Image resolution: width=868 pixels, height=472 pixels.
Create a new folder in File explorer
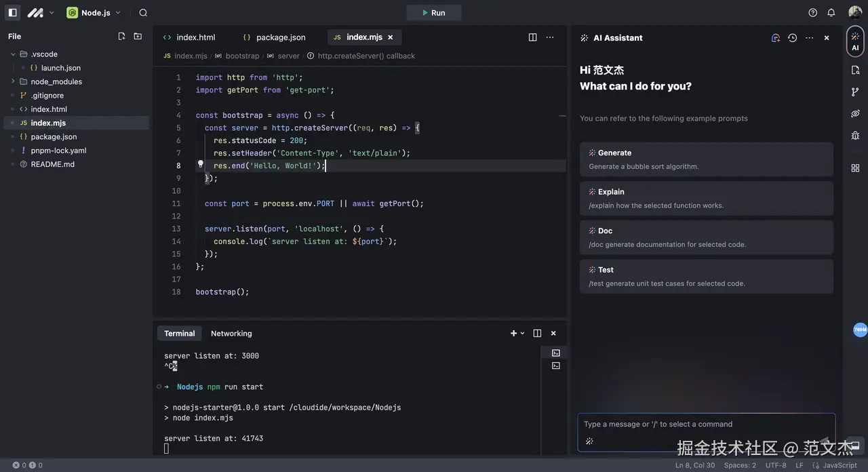click(x=138, y=37)
